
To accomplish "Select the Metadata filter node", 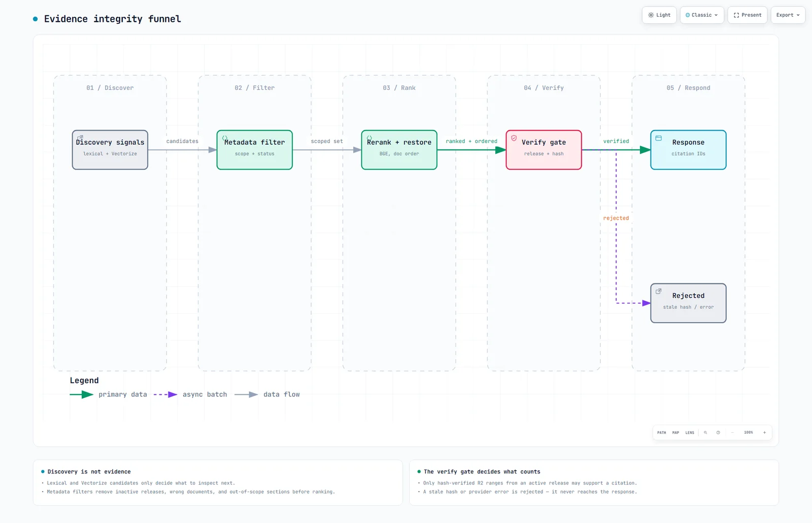I will [255, 150].
